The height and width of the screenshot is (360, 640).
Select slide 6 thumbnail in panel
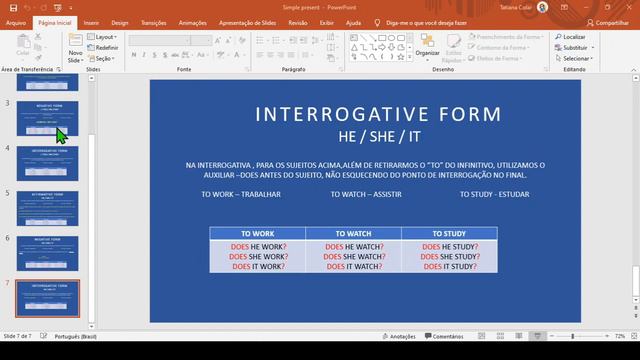tap(47, 253)
